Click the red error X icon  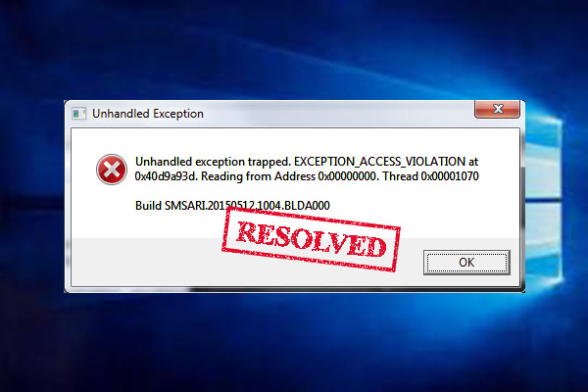tap(112, 170)
